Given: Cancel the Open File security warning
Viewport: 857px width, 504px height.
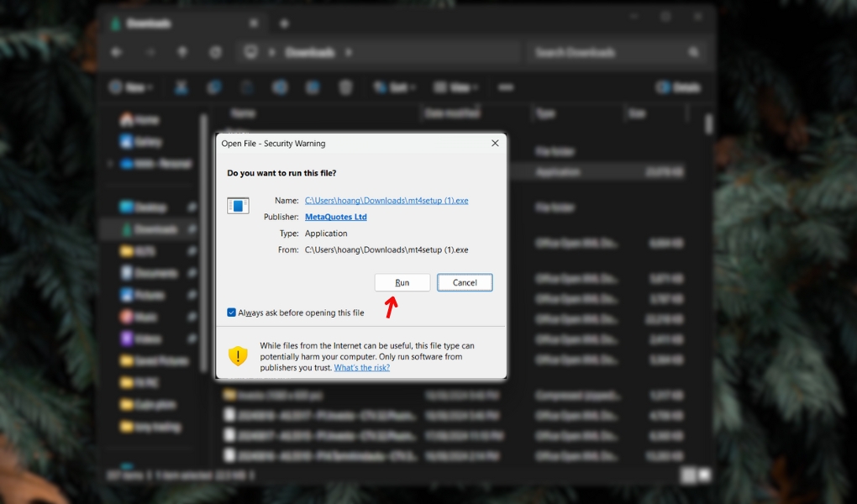Looking at the screenshot, I should tap(465, 282).
